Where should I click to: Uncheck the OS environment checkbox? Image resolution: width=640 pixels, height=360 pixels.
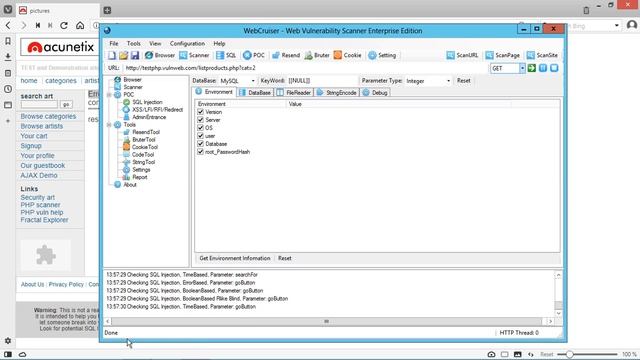200,128
